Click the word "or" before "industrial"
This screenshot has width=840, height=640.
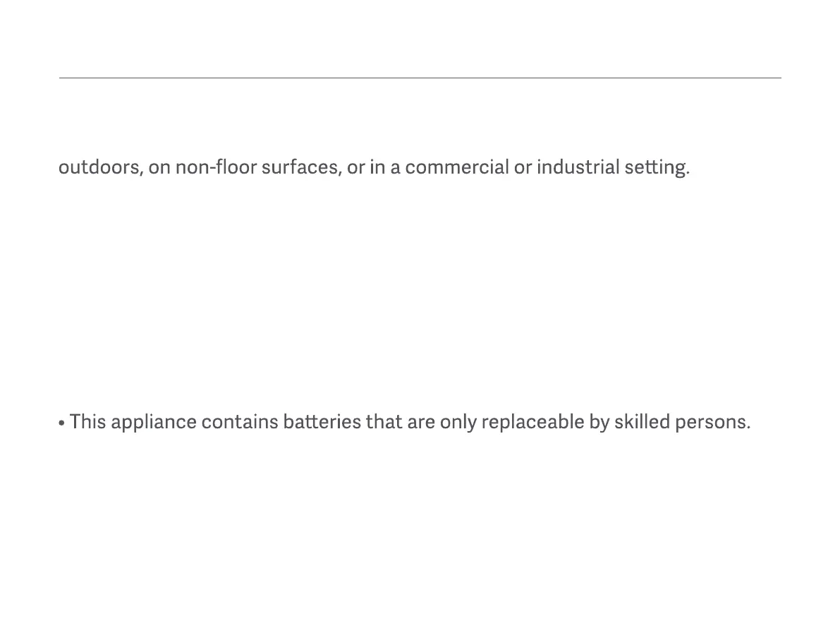tap(523, 168)
